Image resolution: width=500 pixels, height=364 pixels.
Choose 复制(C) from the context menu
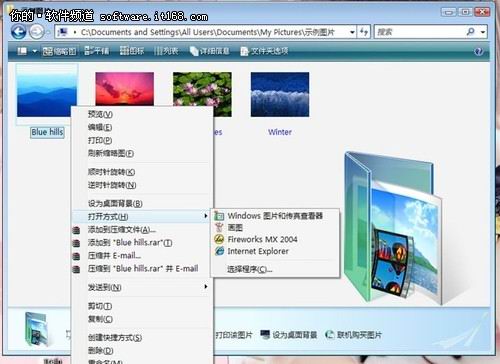coord(142,319)
